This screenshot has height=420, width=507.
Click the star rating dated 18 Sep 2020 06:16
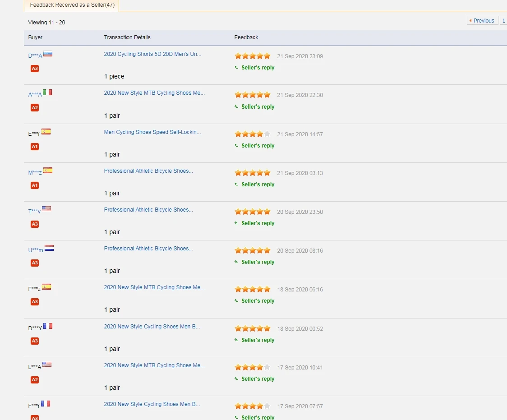[x=253, y=289]
